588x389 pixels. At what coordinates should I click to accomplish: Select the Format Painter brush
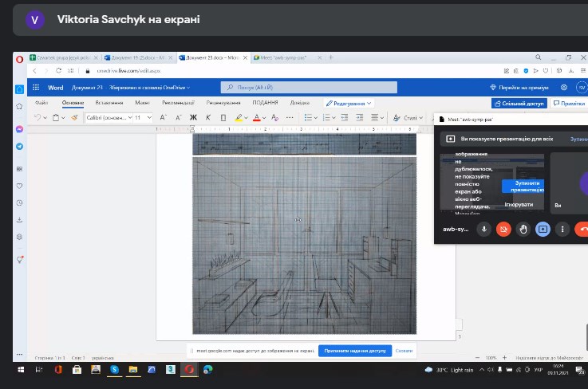coord(74,118)
